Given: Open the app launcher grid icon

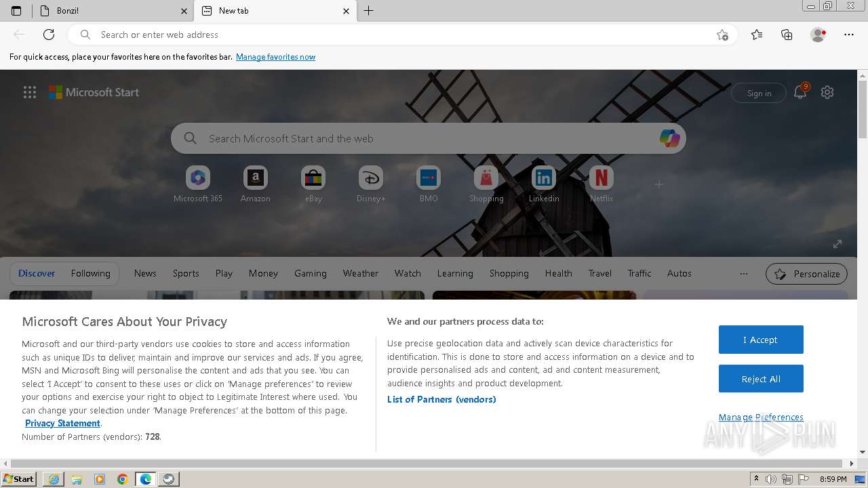Looking at the screenshot, I should click(x=30, y=92).
